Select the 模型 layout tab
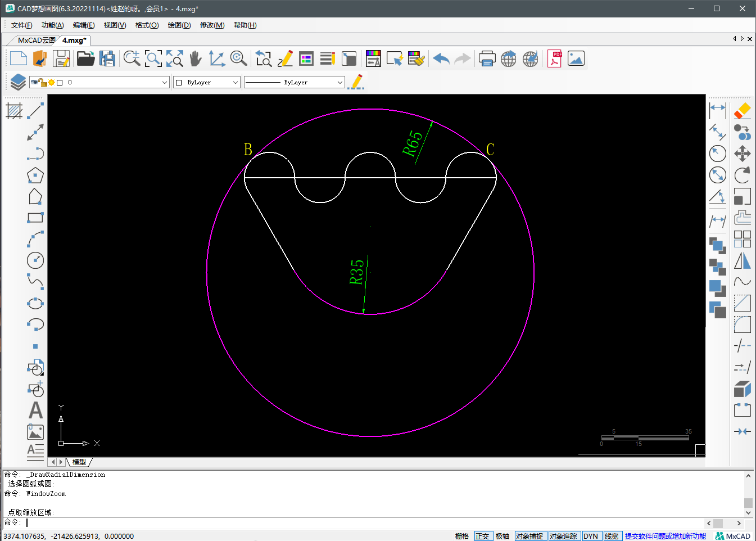The width and height of the screenshot is (756, 541). [79, 462]
